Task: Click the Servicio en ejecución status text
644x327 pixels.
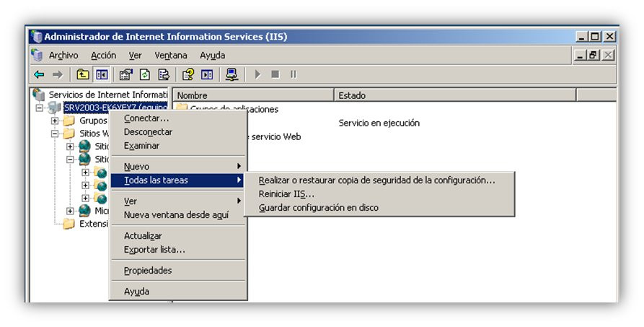Action: [379, 123]
